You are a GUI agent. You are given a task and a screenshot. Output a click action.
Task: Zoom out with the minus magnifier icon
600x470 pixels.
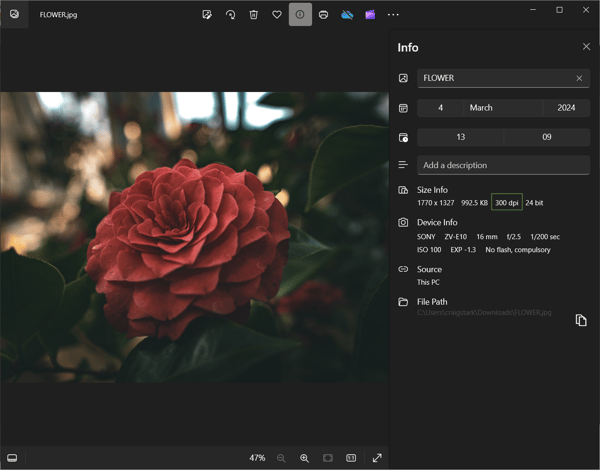click(x=281, y=458)
